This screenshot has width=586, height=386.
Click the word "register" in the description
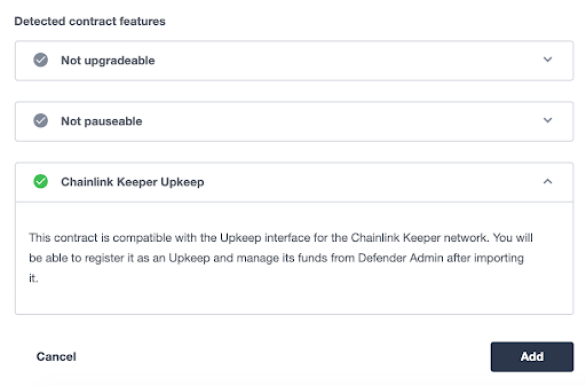pyautogui.click(x=104, y=258)
